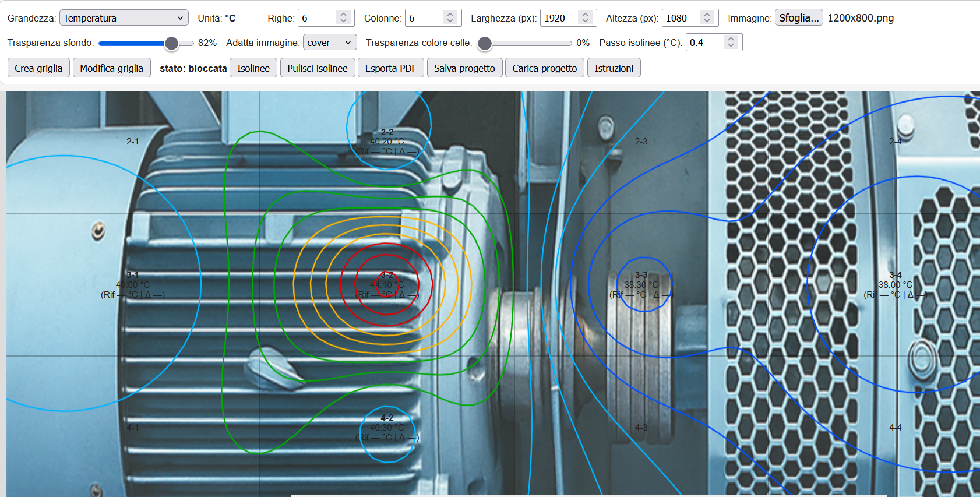The width and height of the screenshot is (980, 497).
Task: Select grid cell 3-1 showing 40.00 °C
Action: [x=133, y=284]
